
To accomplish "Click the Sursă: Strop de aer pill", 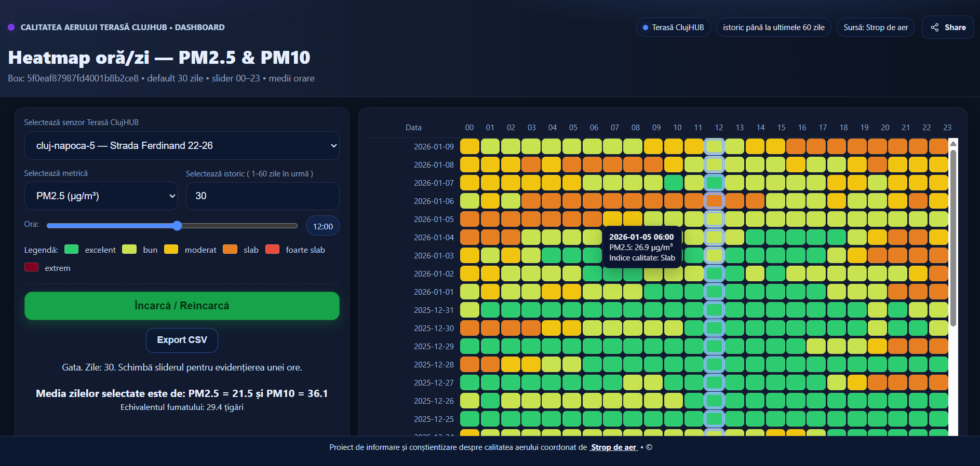I will point(876,28).
